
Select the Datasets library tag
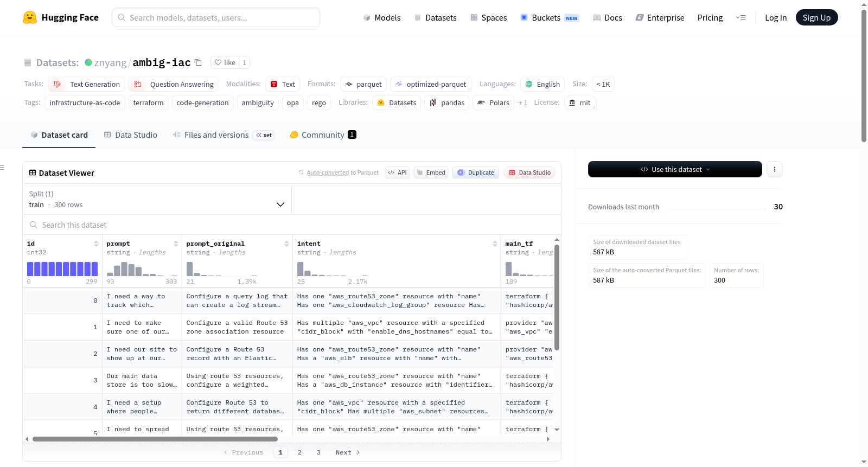[x=397, y=103]
